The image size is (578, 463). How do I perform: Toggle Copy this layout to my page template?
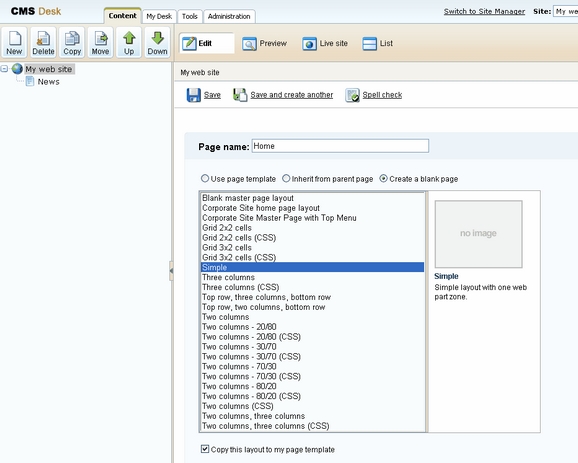(x=205, y=449)
